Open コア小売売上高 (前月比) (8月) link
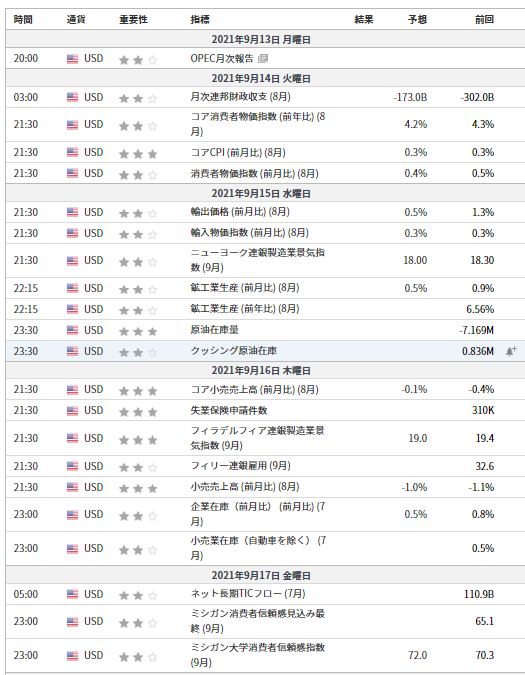The image size is (525, 675). [254, 390]
